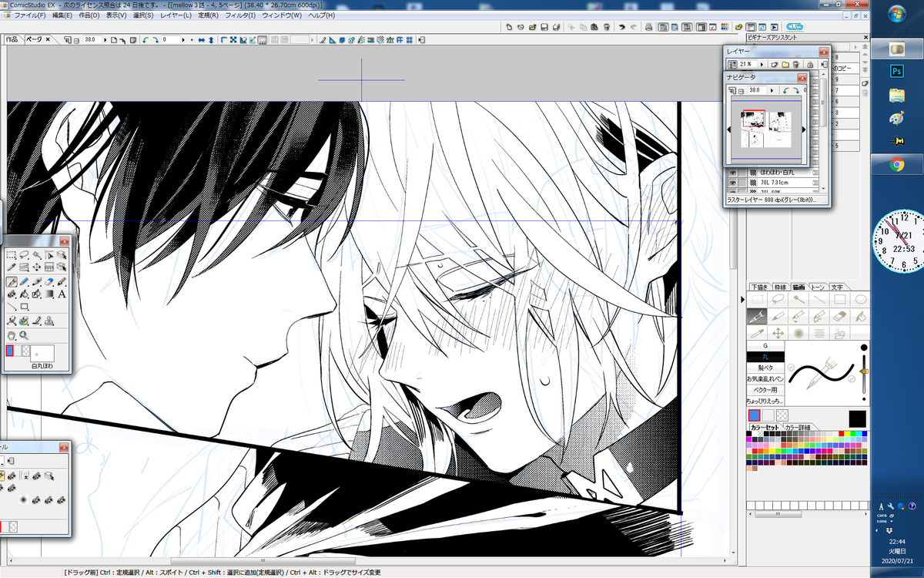The width and height of the screenshot is (924, 578).
Task: Select the rectangular marquee tool in floating toolbox
Action: pos(11,254)
